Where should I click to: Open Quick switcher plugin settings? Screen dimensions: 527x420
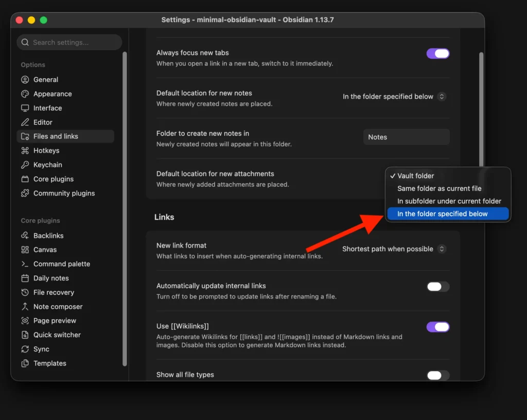coord(65,335)
